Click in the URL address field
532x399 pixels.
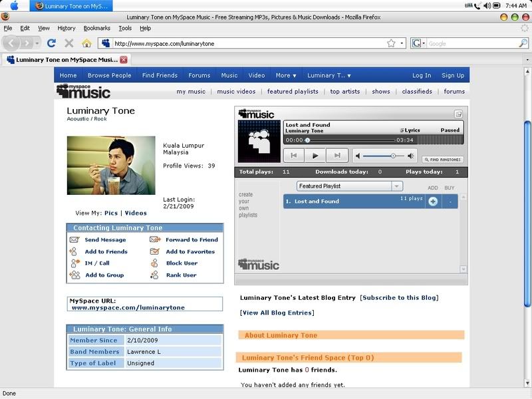249,43
